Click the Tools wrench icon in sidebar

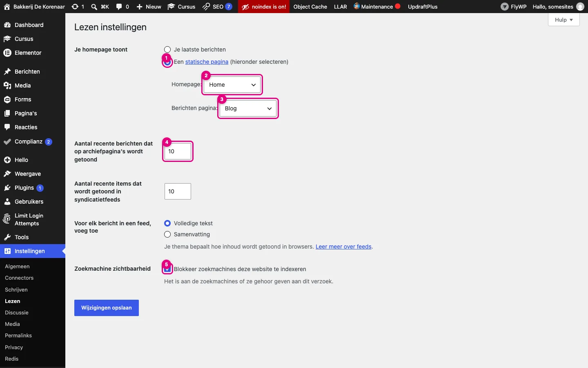click(7, 237)
